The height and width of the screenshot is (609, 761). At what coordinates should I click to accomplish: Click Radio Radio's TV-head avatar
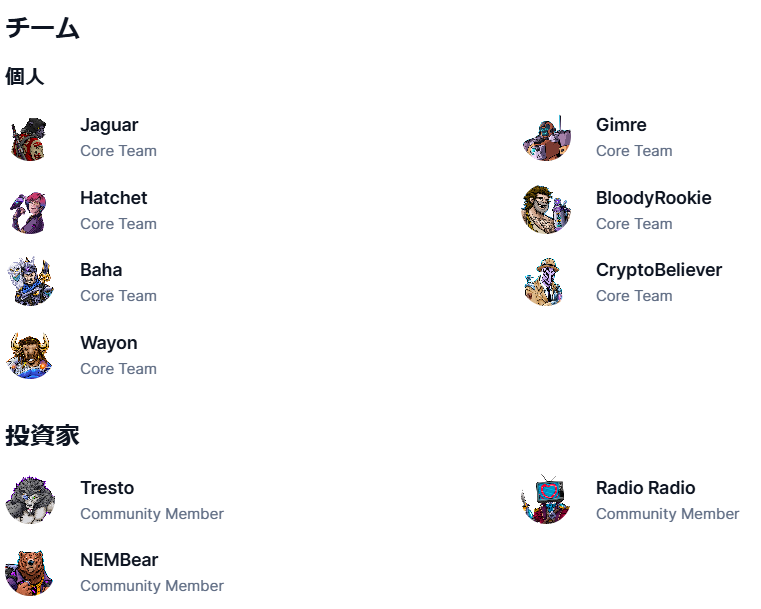545,501
